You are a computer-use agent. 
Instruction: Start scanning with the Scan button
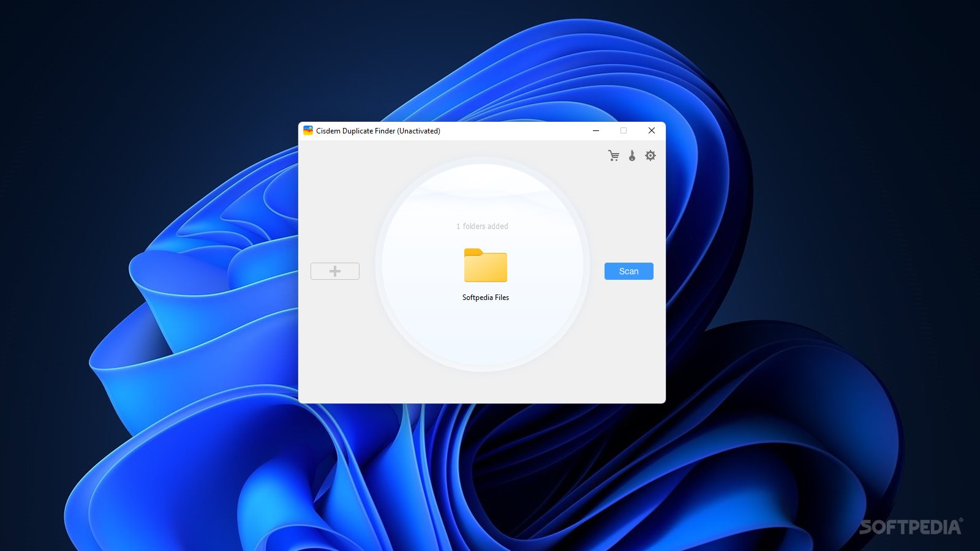tap(629, 271)
